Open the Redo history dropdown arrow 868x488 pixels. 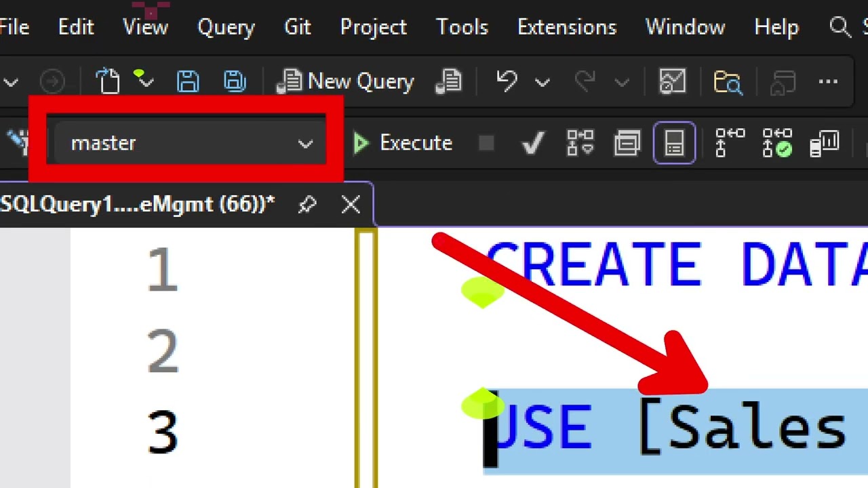point(622,82)
